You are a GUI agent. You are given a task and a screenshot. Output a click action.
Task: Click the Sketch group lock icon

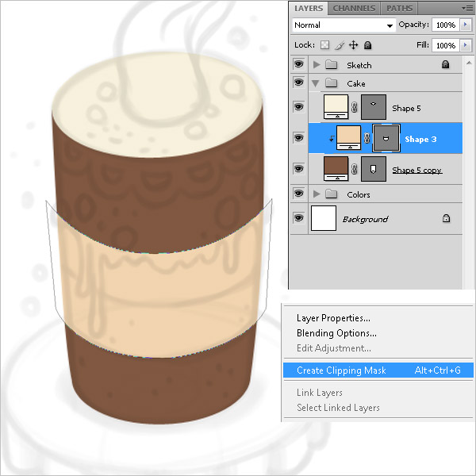pos(445,64)
